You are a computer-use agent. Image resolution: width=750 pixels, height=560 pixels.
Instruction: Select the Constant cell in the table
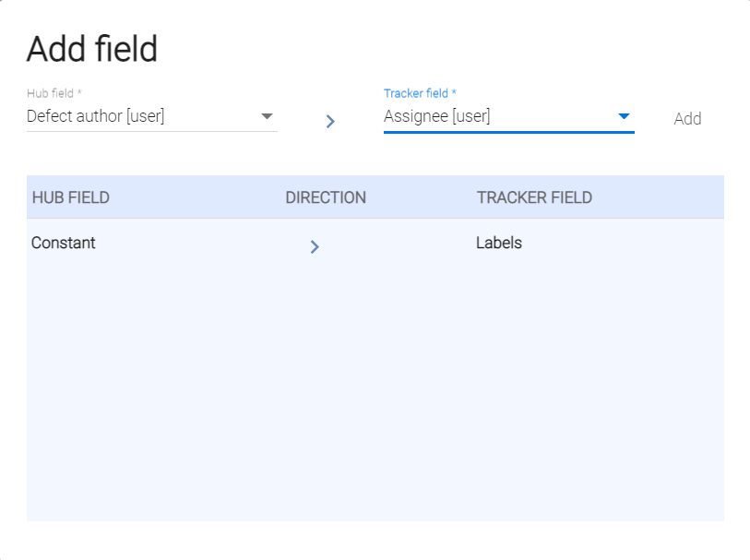tap(64, 244)
